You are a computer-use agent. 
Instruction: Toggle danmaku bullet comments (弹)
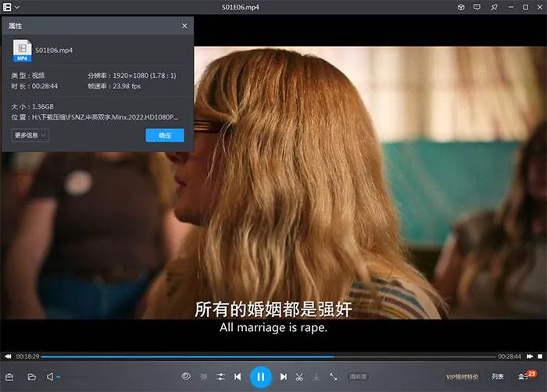coord(203,376)
